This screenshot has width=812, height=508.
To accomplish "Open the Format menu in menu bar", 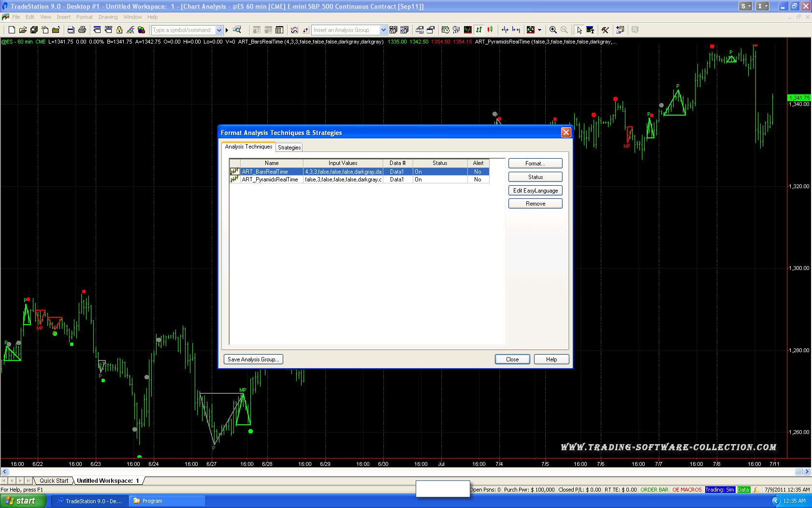I will (x=84, y=17).
